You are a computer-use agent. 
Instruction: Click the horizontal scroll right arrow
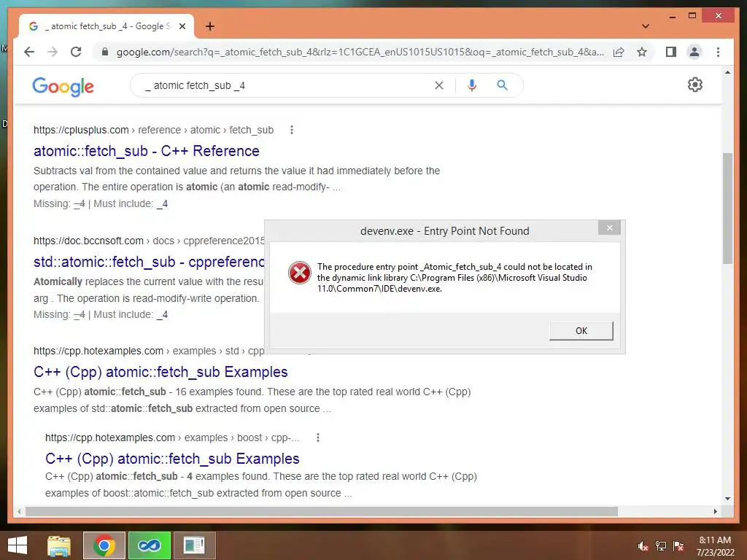715,511
